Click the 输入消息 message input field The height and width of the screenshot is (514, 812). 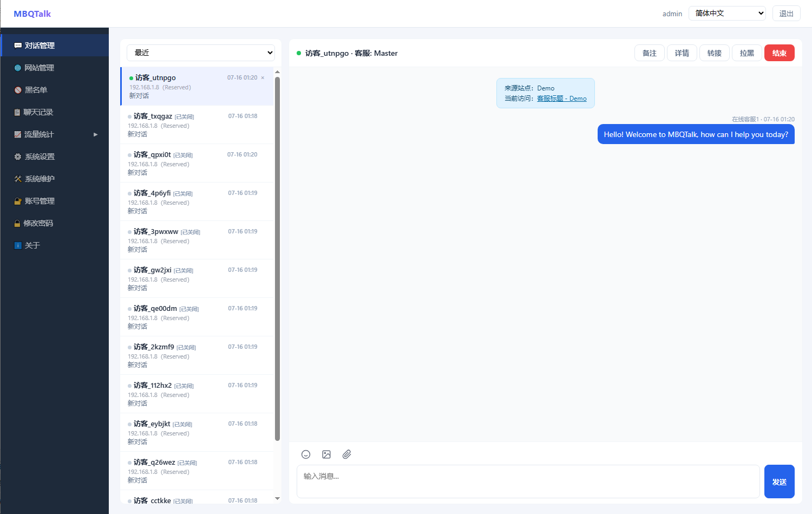[528, 482]
